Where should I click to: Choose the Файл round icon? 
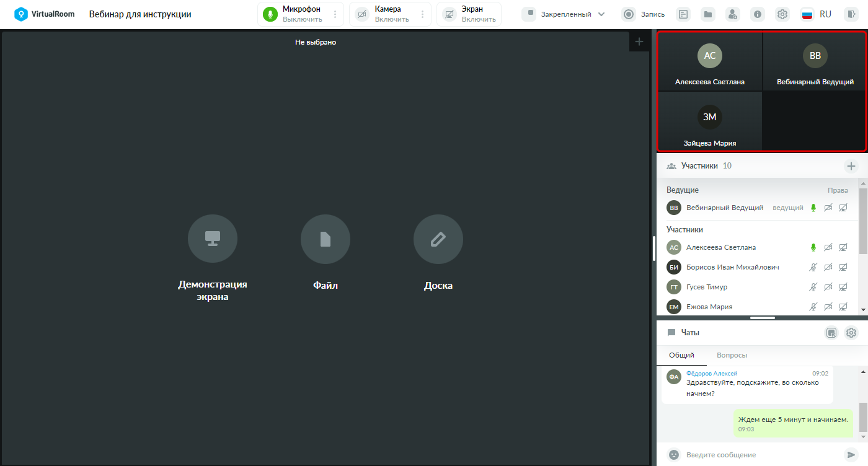coord(325,239)
